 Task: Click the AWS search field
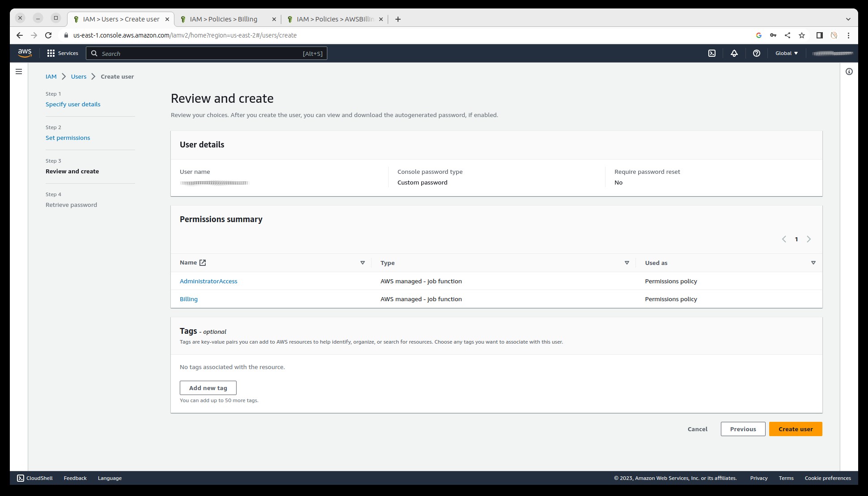pos(207,53)
